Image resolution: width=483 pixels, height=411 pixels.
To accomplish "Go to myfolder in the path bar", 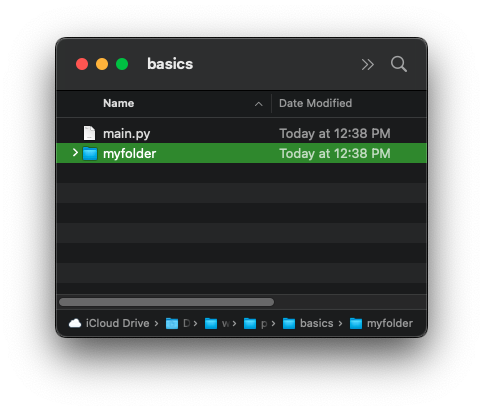I will [x=390, y=323].
